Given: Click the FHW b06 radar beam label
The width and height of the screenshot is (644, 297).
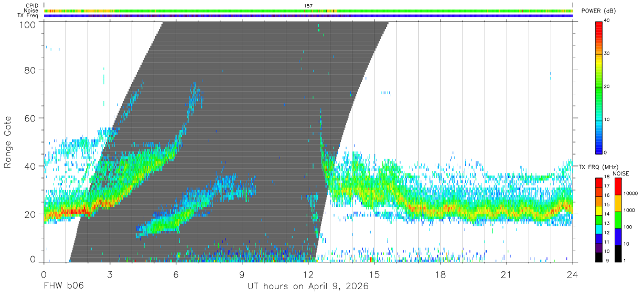Looking at the screenshot, I should 63,286.
